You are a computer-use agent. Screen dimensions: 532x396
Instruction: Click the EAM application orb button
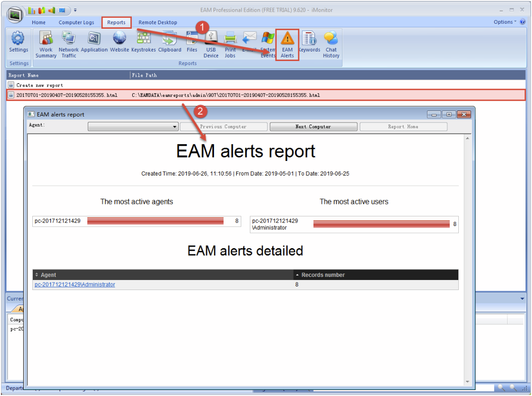pyautogui.click(x=15, y=15)
